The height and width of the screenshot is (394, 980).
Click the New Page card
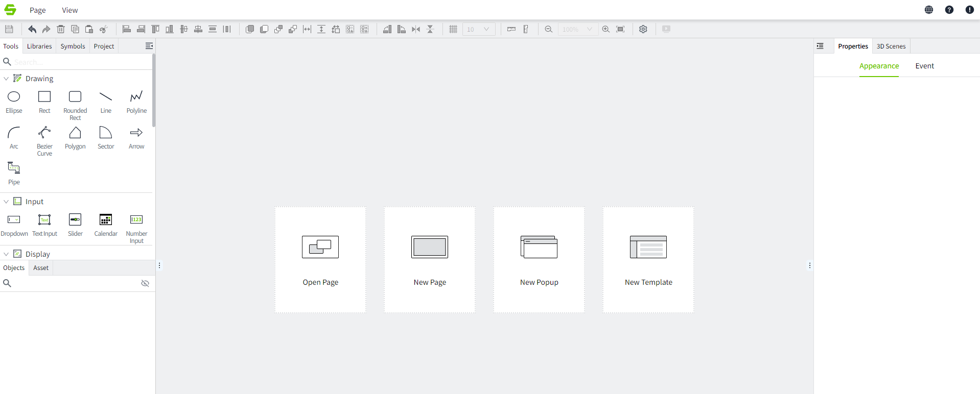[430, 260]
